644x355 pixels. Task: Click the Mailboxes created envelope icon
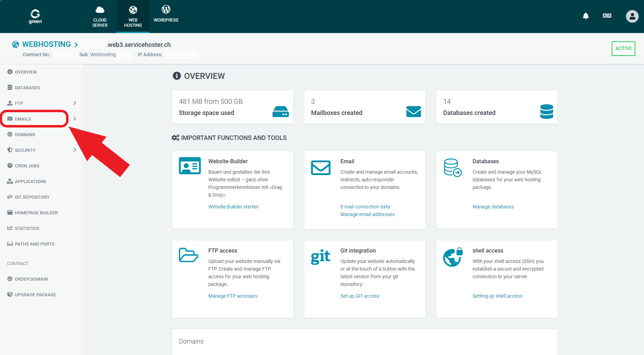point(413,112)
